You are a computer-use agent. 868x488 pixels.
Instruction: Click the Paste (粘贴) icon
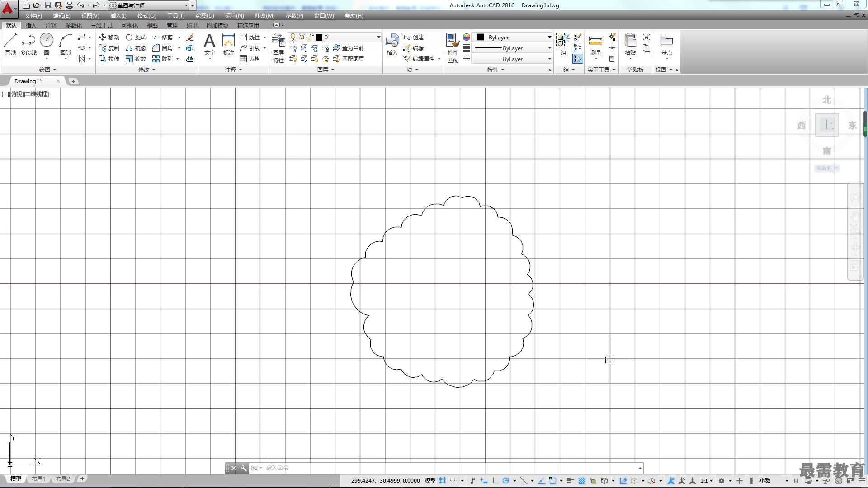click(x=630, y=44)
